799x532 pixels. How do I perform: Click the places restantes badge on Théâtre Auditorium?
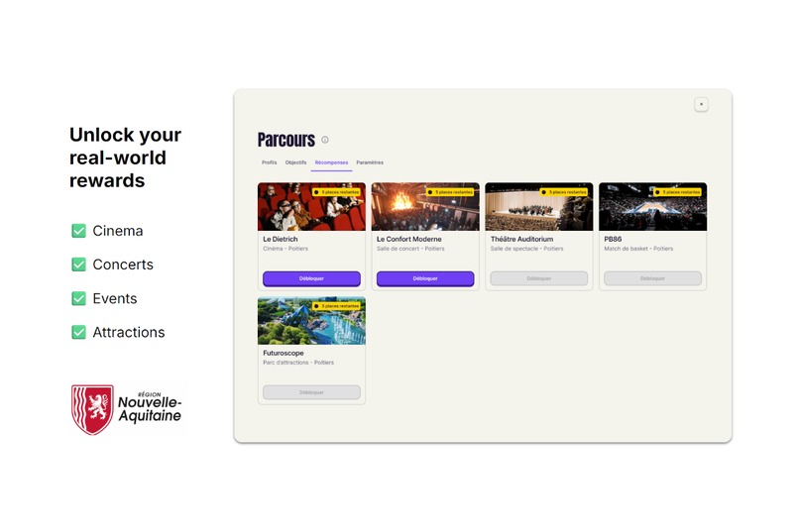point(564,192)
